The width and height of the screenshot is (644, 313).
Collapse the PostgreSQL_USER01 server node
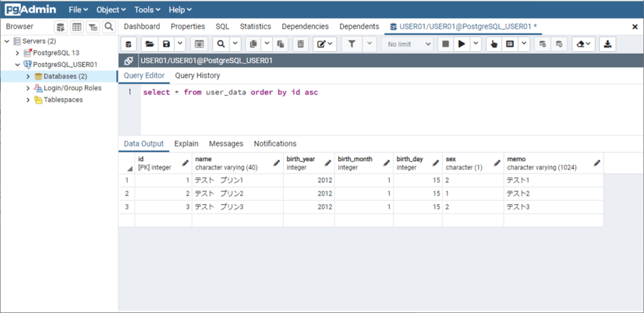pyautogui.click(x=18, y=65)
